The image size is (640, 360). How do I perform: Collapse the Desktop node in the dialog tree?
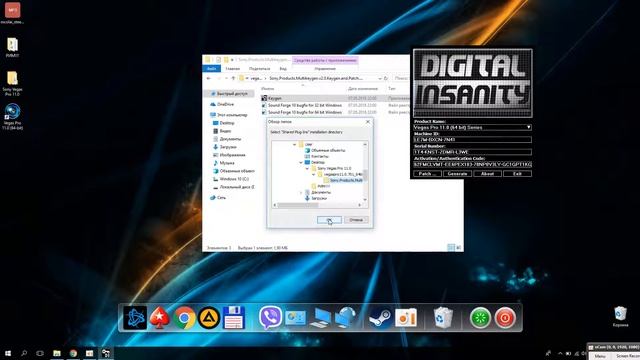[x=301, y=162]
